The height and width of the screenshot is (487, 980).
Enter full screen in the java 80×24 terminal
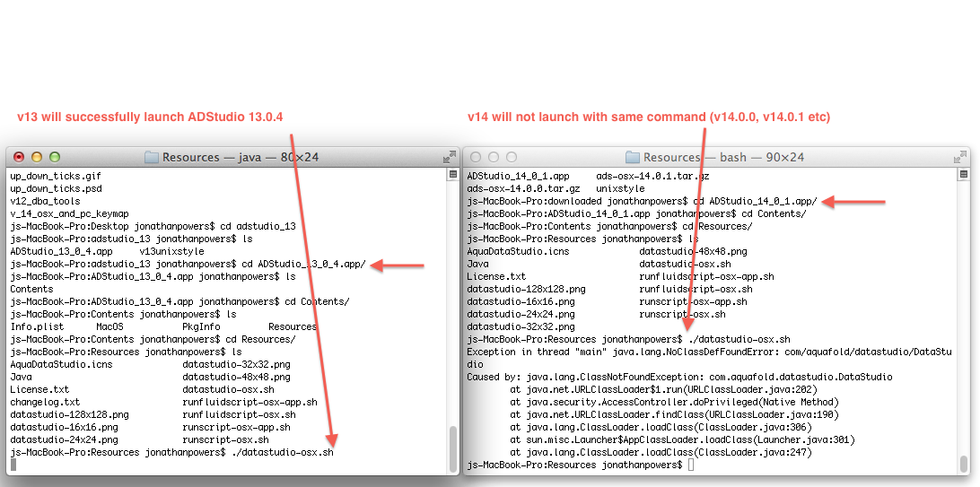click(x=450, y=157)
